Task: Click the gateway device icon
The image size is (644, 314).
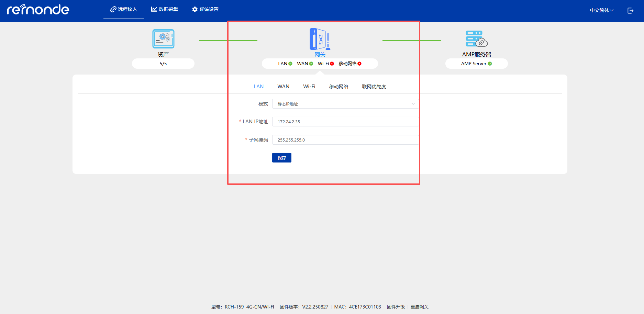Action: click(x=320, y=39)
